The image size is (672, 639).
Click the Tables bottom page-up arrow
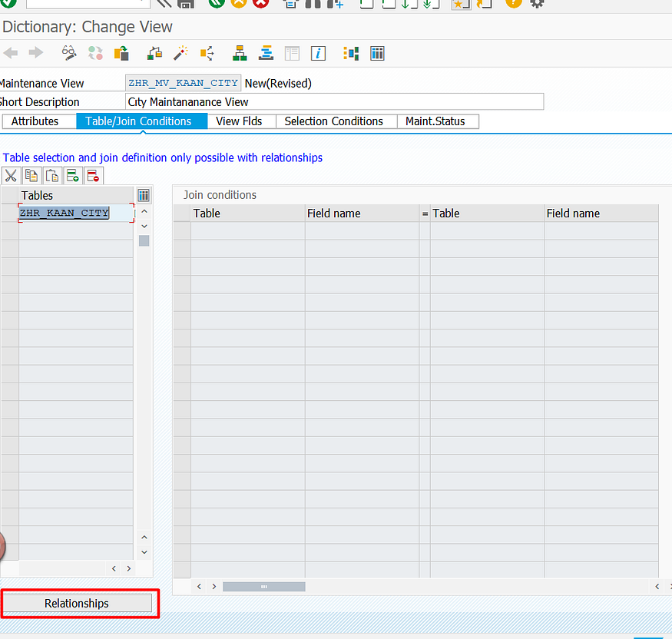(x=144, y=538)
